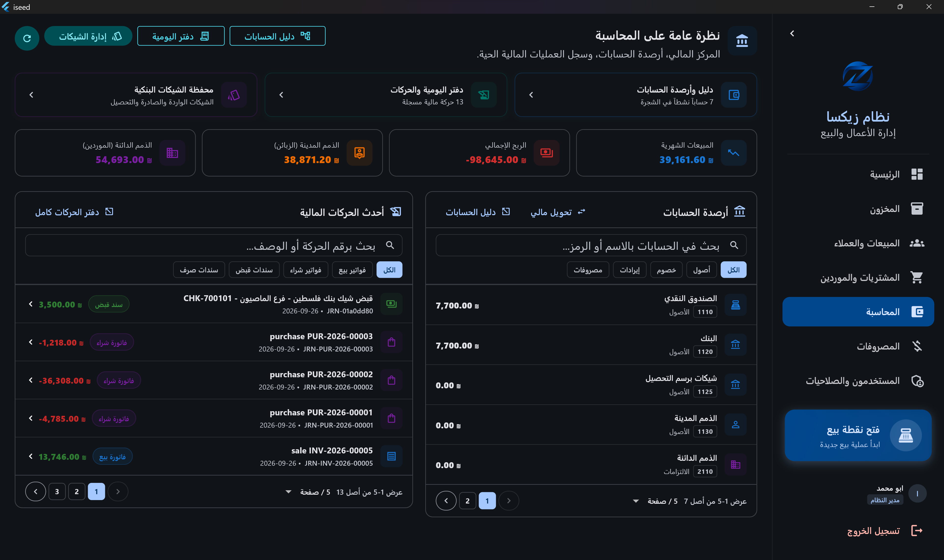Focus the transactions search field
Image resolution: width=944 pixels, height=560 pixels.
(214, 245)
